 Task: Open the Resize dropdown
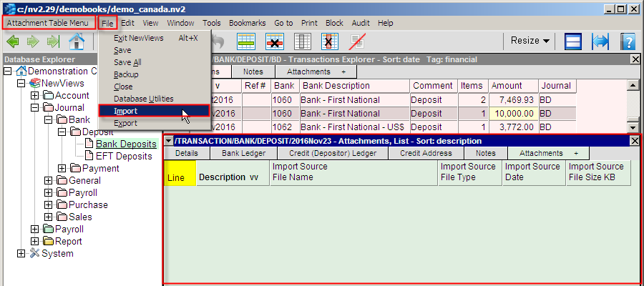click(530, 41)
